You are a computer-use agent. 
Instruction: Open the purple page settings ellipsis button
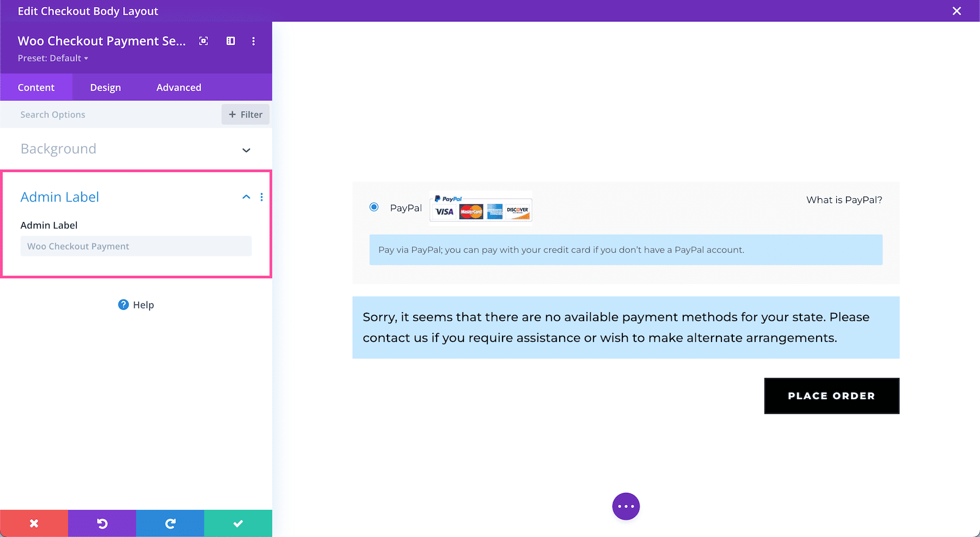(626, 506)
